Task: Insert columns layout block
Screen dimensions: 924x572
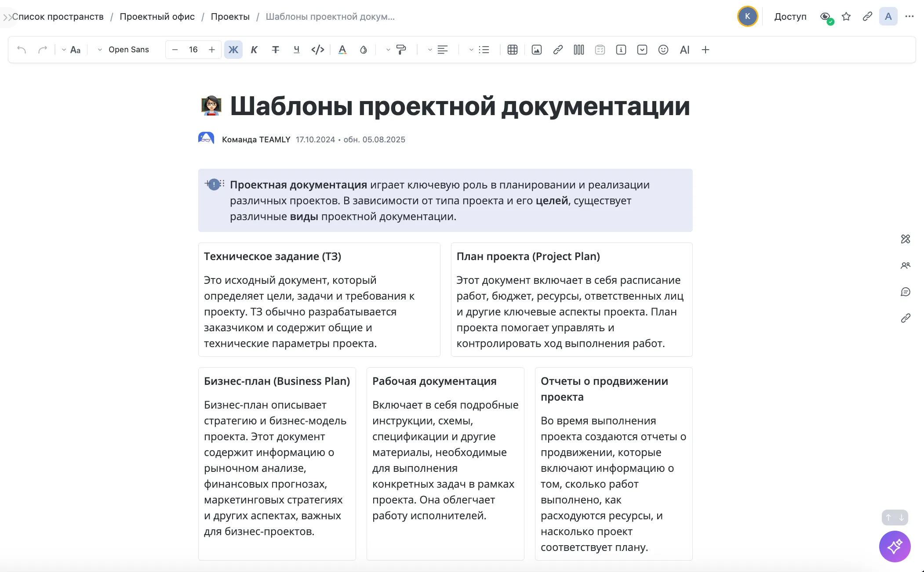Action: click(x=579, y=50)
